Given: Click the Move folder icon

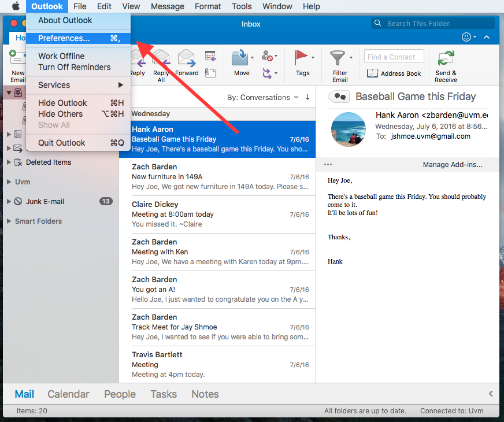Looking at the screenshot, I should (240, 58).
